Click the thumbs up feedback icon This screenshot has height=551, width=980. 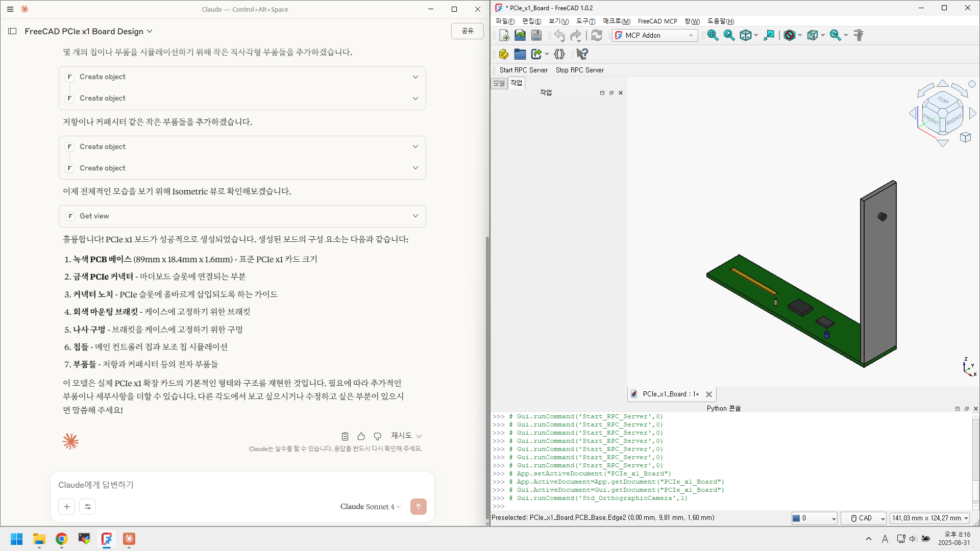coord(361,436)
